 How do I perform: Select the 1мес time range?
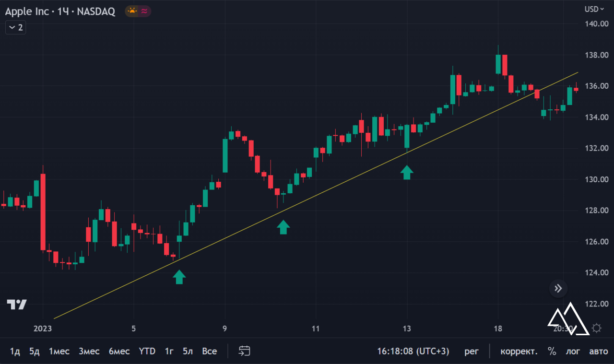tap(59, 351)
